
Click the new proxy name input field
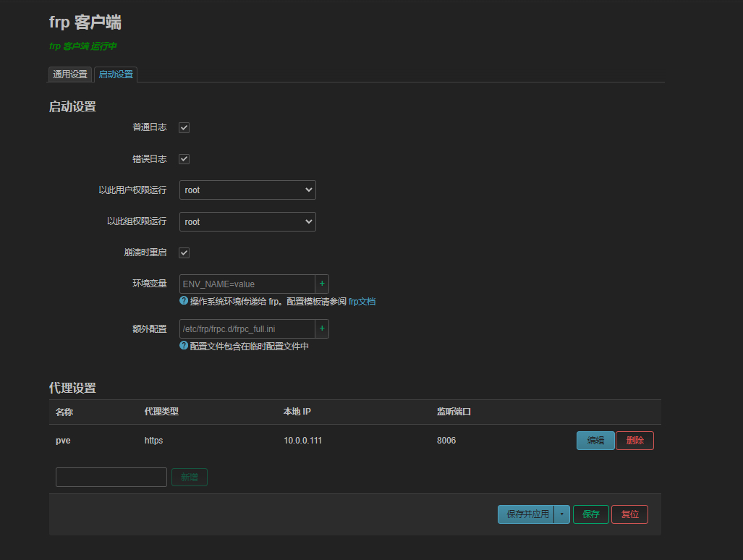111,477
